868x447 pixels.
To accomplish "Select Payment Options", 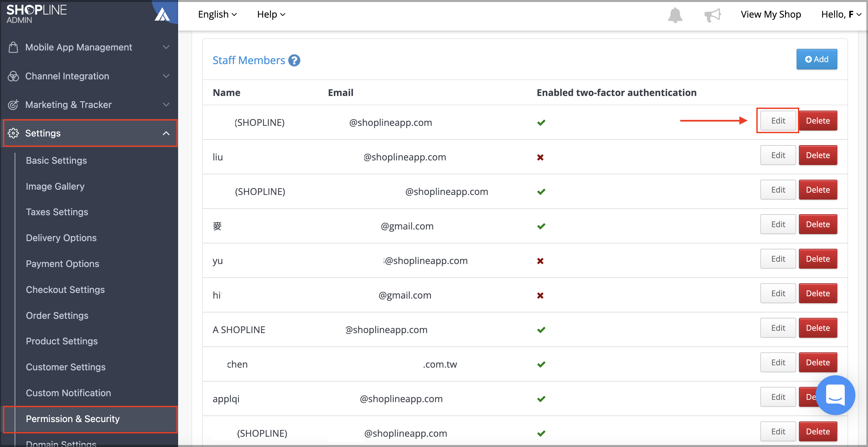I will click(x=62, y=264).
